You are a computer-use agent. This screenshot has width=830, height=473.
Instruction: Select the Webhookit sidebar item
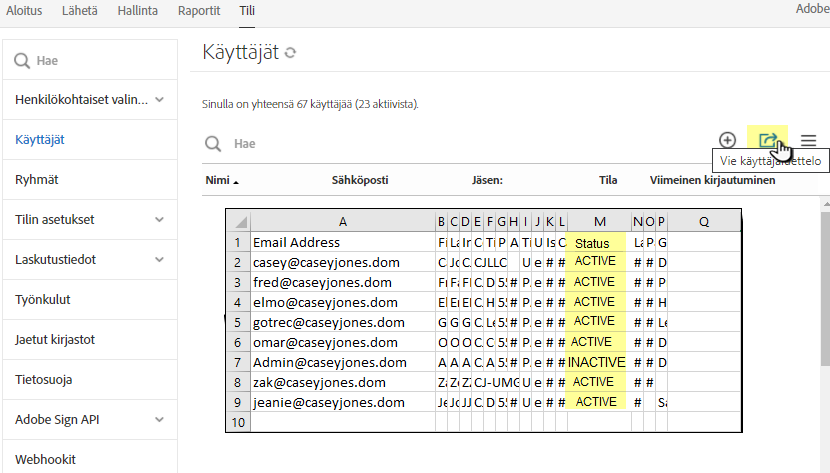click(46, 460)
